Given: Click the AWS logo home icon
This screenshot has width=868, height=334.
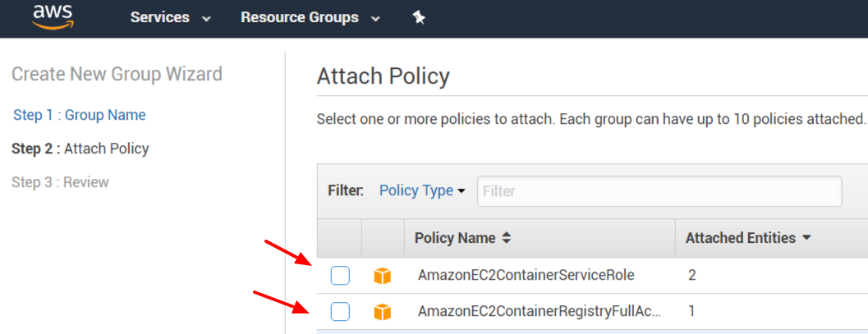Looking at the screenshot, I should [x=53, y=16].
